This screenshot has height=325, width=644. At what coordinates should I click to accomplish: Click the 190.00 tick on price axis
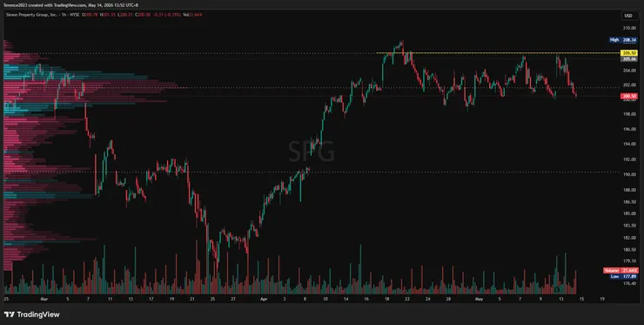tap(629, 174)
